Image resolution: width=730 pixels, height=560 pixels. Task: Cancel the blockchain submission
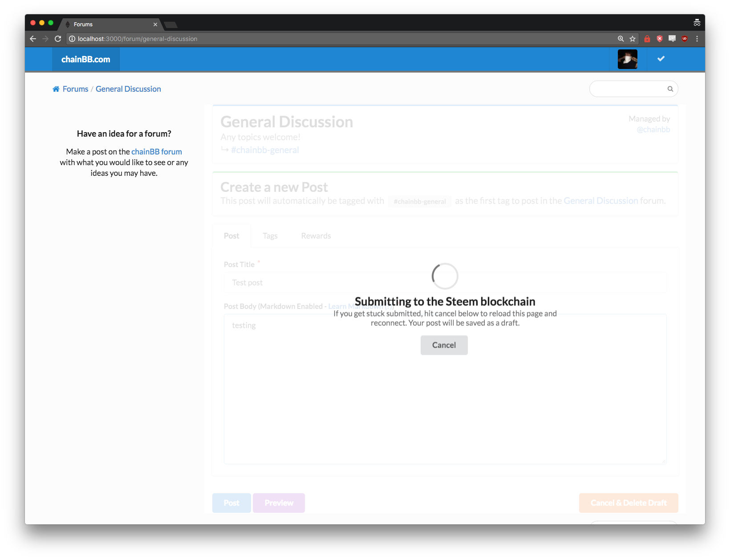click(x=444, y=345)
